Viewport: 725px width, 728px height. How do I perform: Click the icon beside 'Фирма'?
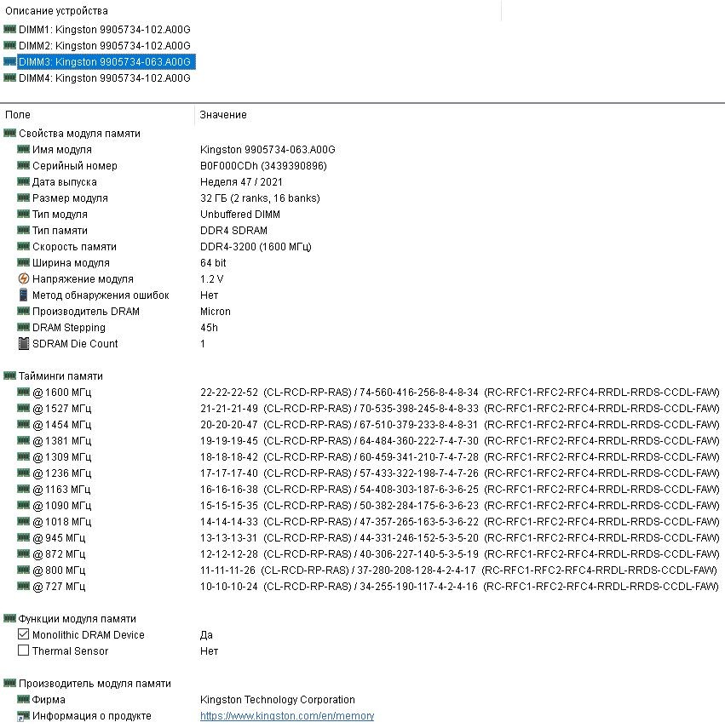pyautogui.click(x=23, y=699)
